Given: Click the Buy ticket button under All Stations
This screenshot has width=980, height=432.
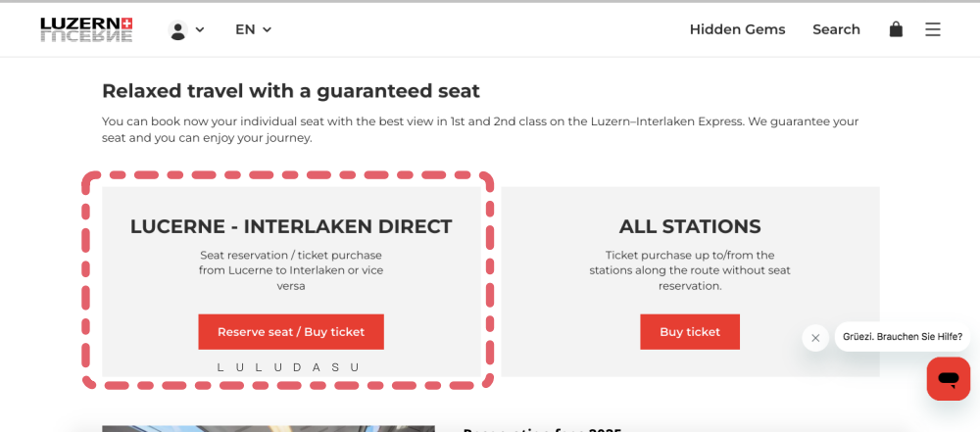Looking at the screenshot, I should point(690,332).
